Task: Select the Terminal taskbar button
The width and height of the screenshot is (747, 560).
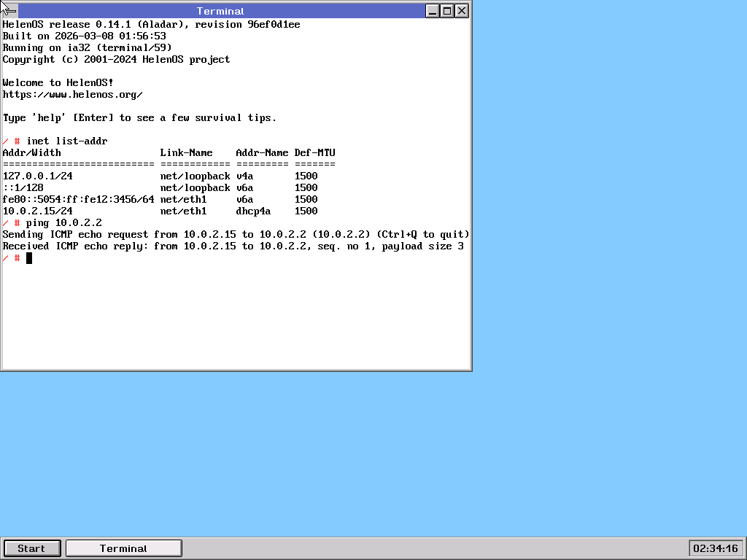Action: point(123,548)
